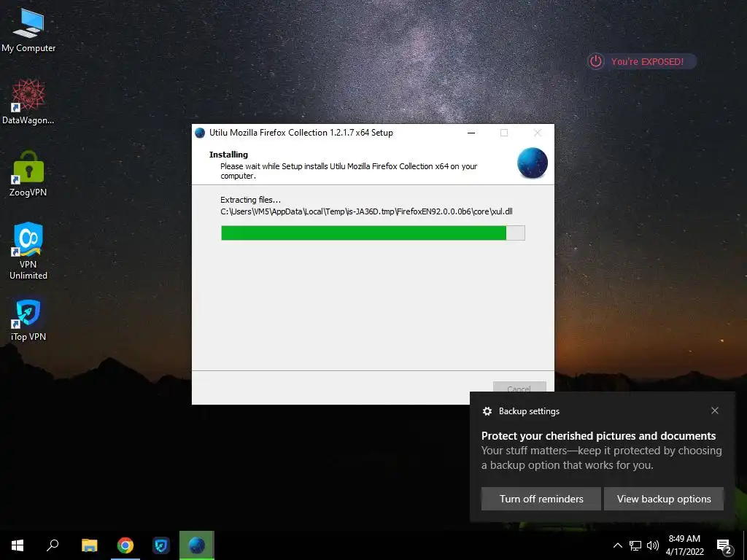Dismiss the Backup settings notification
This screenshot has width=747, height=560.
[x=715, y=411]
